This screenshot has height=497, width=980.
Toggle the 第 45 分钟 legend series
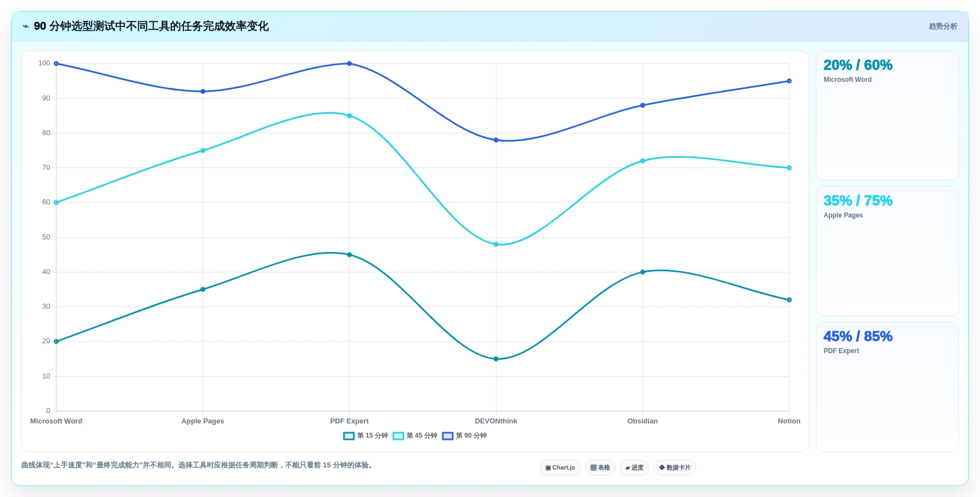pyautogui.click(x=415, y=436)
